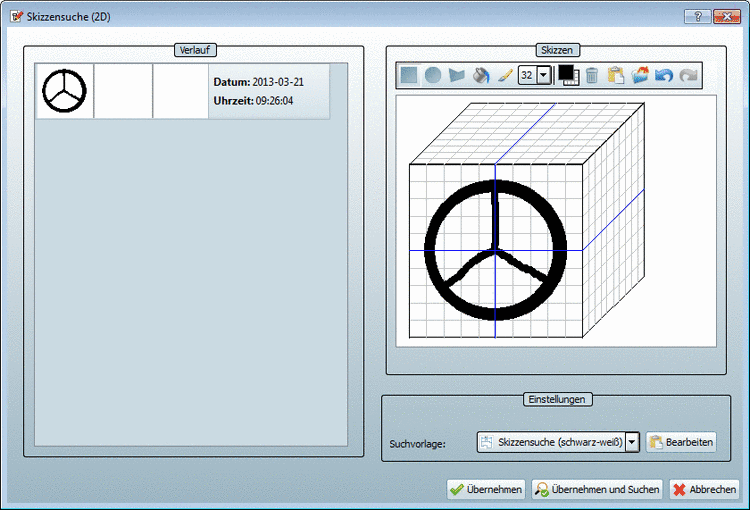Select the circle drawing tool
The image size is (750, 510).
click(x=433, y=75)
